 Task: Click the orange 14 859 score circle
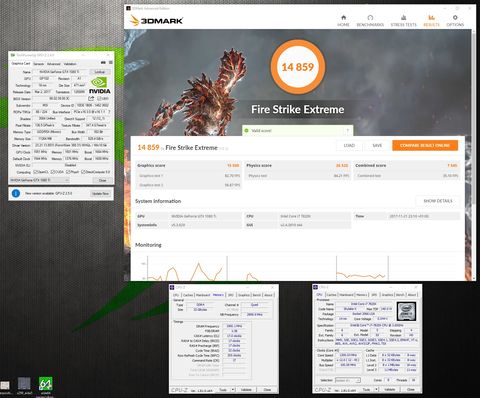tap(298, 67)
